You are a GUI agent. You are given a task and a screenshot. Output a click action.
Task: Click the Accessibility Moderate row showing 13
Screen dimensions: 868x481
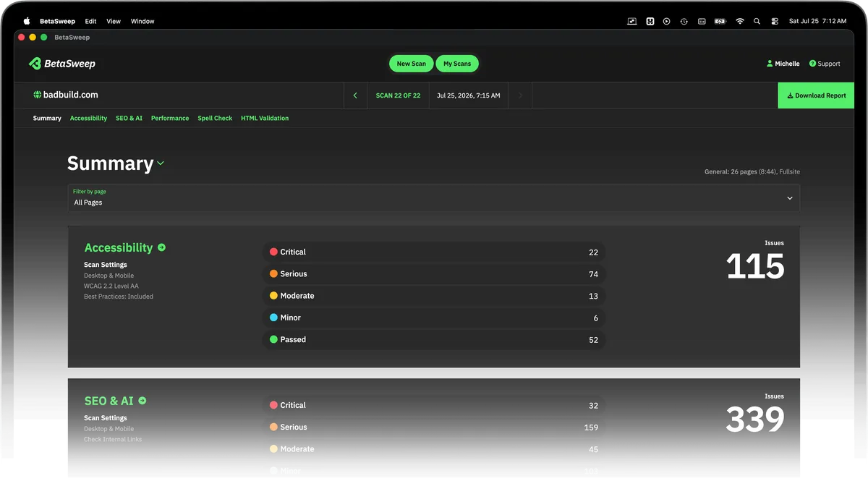434,295
